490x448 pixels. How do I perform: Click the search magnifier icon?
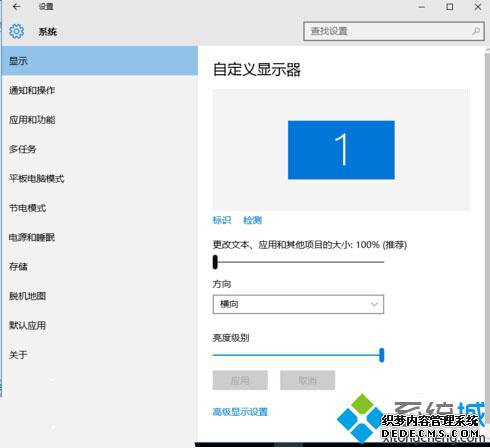click(x=476, y=31)
